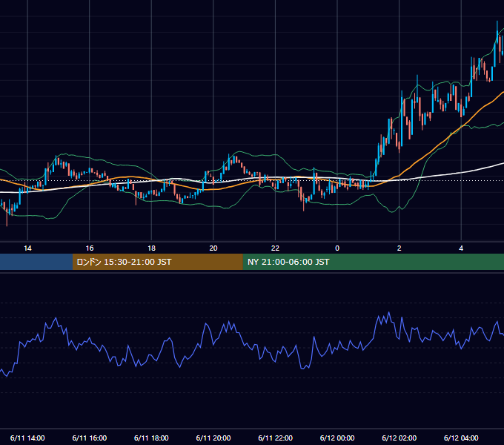Screen dimensions: 504x445
Task: Click the hour label 0 on the time axis
Action: 337,248
